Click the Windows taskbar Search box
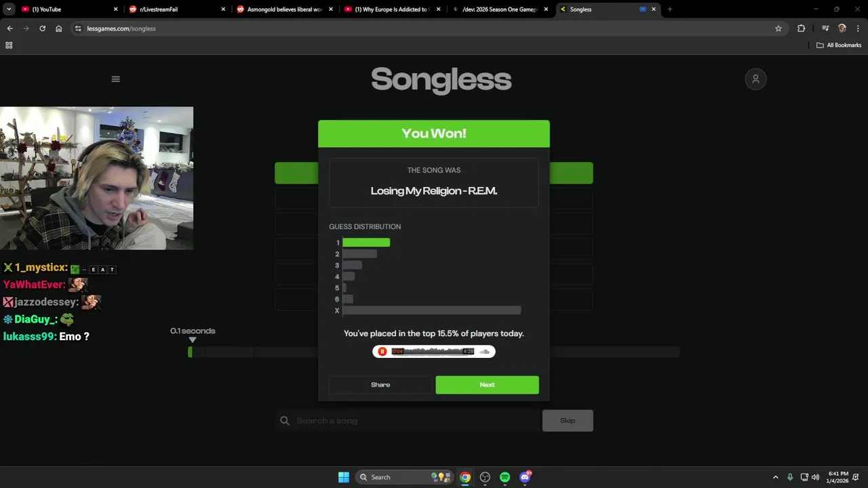Screen dimensions: 868x488 [405, 477]
